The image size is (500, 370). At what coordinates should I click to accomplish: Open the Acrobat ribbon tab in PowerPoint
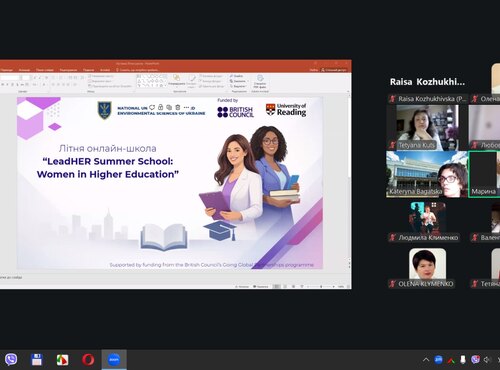click(x=105, y=70)
